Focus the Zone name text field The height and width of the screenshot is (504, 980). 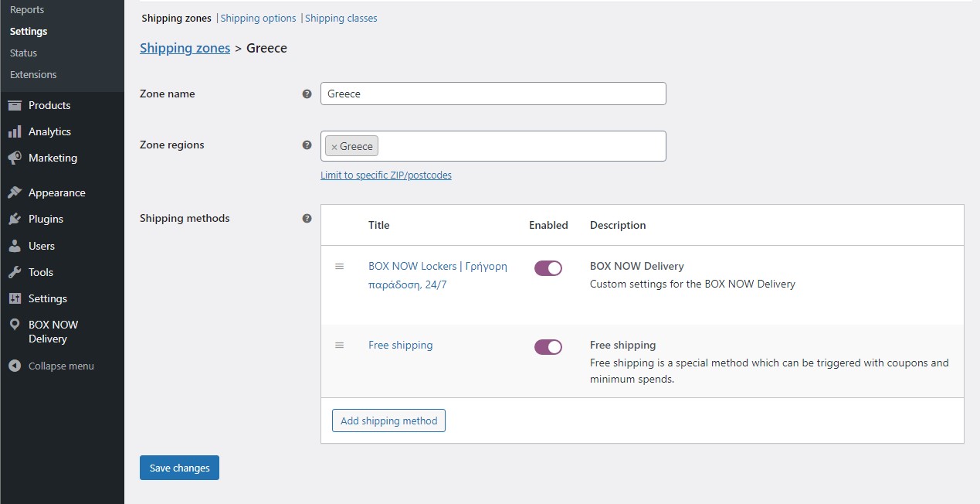click(x=493, y=94)
